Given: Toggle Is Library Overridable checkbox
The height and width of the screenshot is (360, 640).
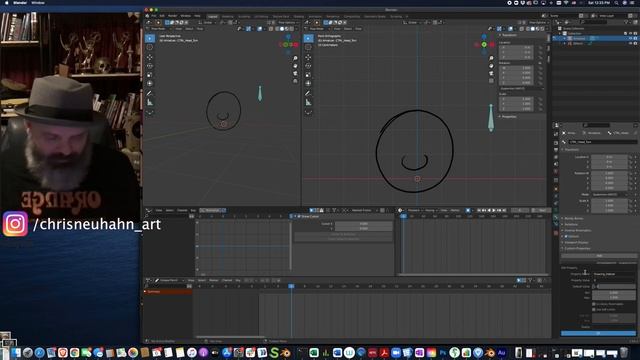Looking at the screenshot, I should point(594,304).
